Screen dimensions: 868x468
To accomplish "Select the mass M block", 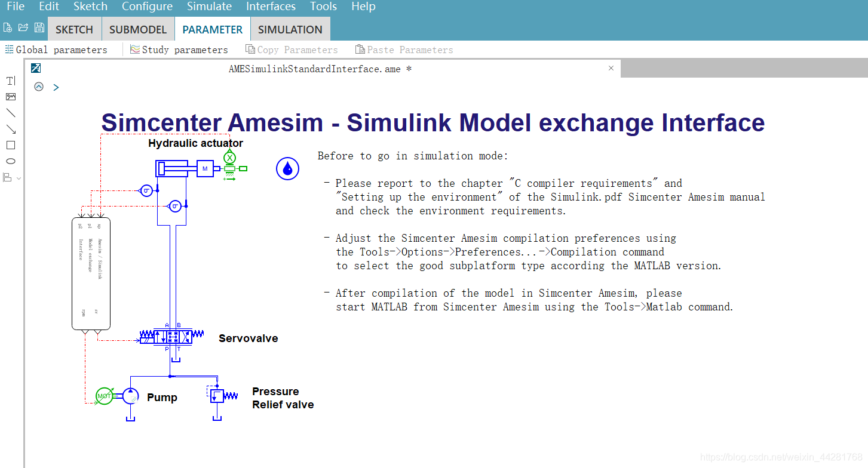I will coord(205,169).
